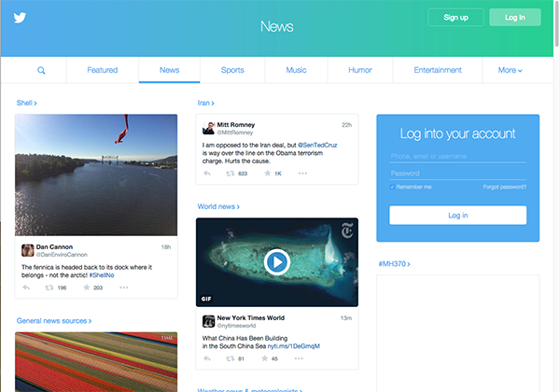560x392 pixels.
Task: Focus the Phone, email or username field
Action: [458, 157]
